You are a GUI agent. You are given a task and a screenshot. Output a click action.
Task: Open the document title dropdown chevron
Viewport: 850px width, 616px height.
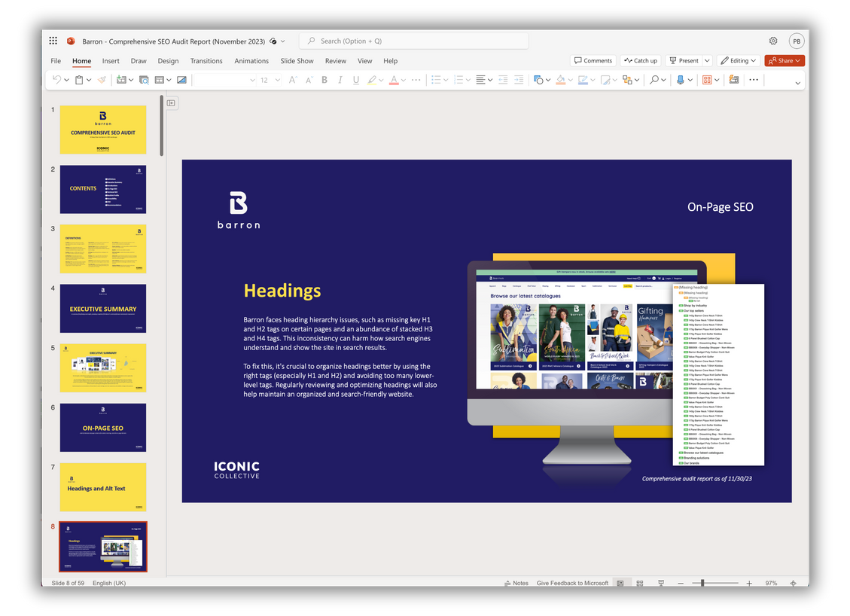(283, 41)
